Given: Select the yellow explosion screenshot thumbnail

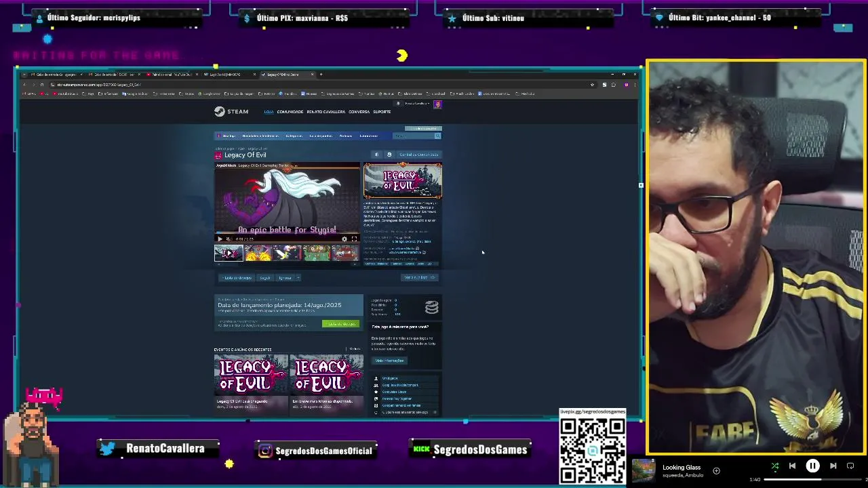Looking at the screenshot, I should 258,253.
